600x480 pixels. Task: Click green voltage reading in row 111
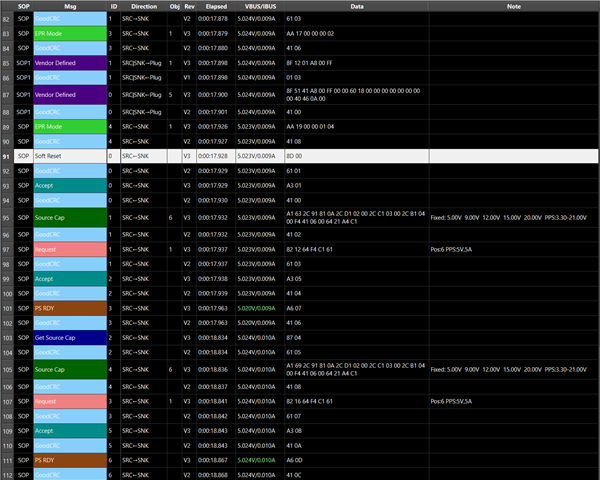coord(256,460)
